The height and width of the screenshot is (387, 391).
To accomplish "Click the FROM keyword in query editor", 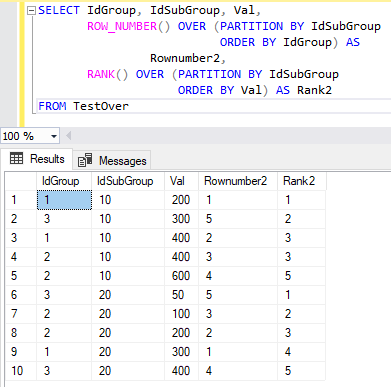I will click(52, 106).
